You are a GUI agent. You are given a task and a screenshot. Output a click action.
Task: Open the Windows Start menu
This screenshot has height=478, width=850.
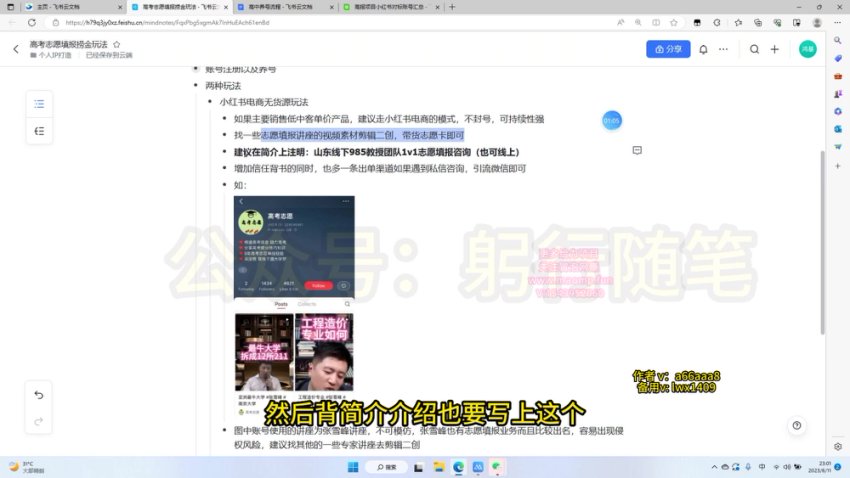[x=353, y=466]
